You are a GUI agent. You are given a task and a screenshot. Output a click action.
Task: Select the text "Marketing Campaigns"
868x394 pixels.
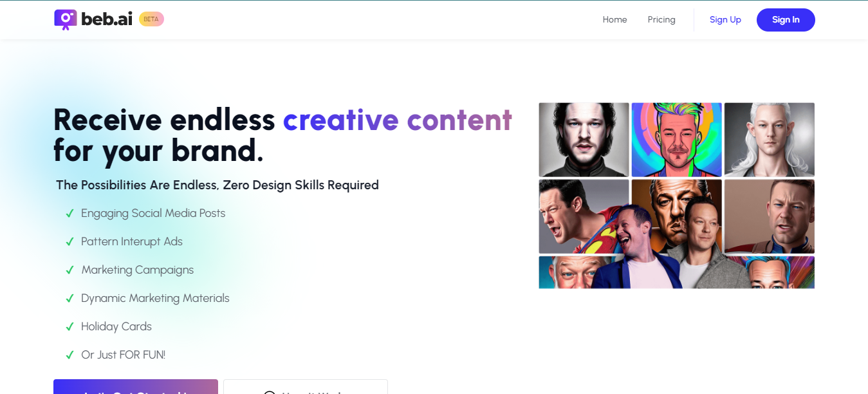click(138, 270)
